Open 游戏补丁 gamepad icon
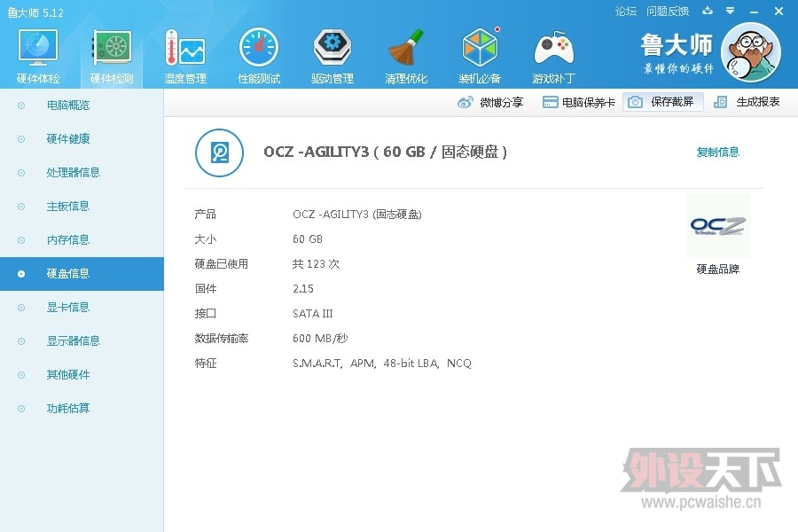This screenshot has width=798, height=532. [553, 56]
